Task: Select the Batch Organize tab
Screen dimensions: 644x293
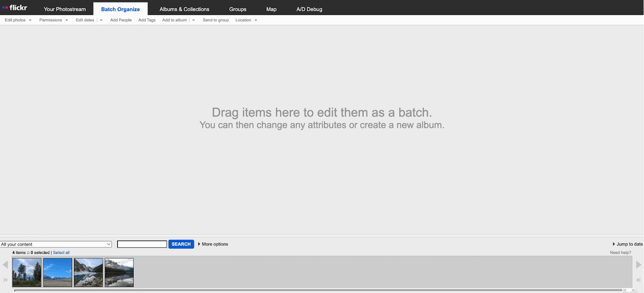Action: tap(120, 9)
